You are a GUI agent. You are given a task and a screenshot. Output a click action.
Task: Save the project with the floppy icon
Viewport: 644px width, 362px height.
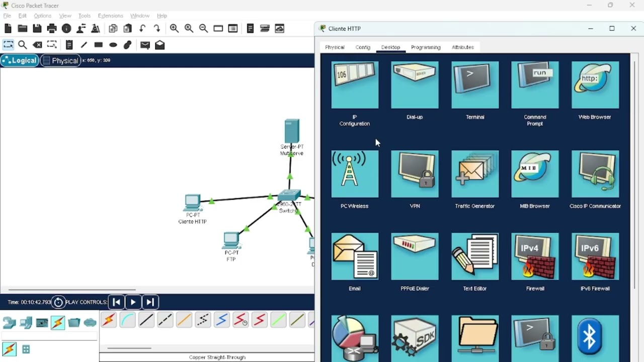[x=37, y=29]
